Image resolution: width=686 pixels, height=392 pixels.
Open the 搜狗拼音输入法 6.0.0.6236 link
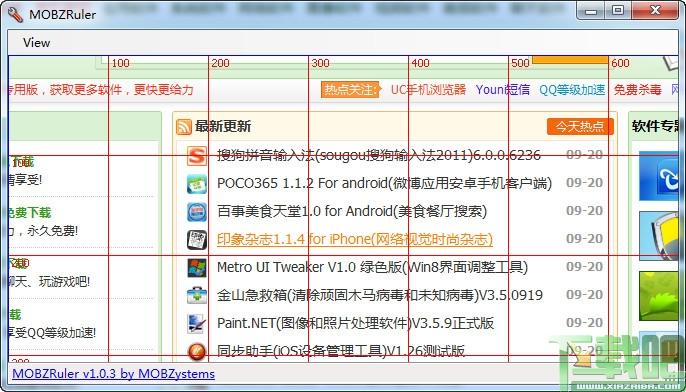click(379, 155)
